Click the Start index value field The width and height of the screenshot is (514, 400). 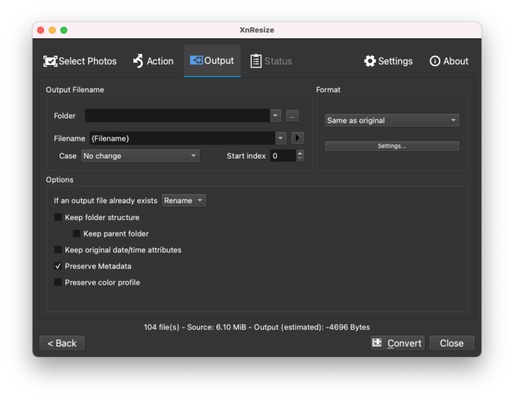point(283,156)
